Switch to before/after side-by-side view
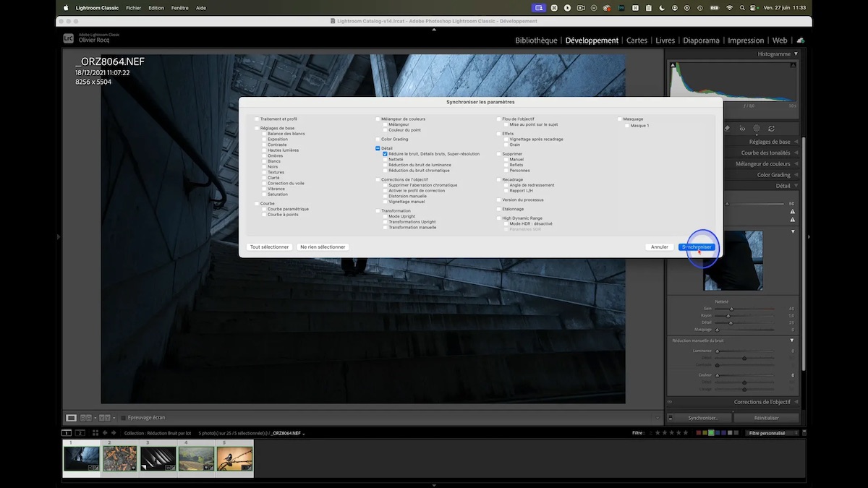This screenshot has width=868, height=488. [86, 418]
